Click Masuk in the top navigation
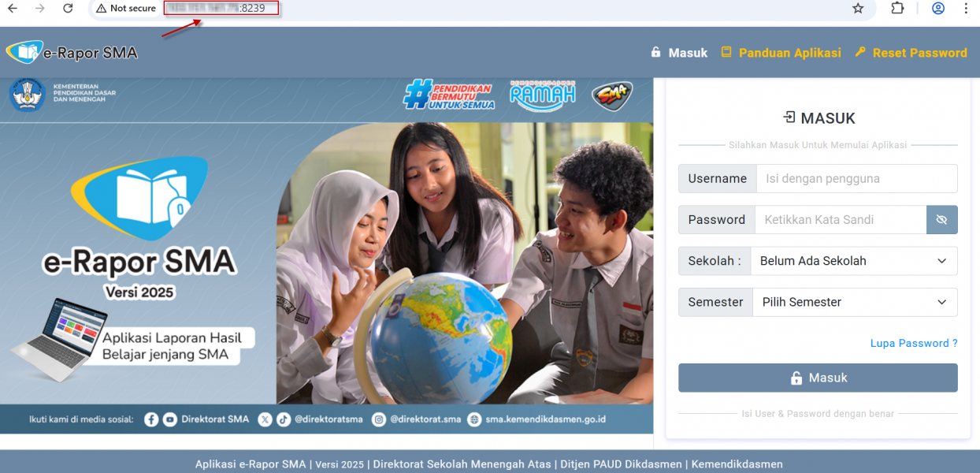This screenshot has width=980, height=473. 679,53
